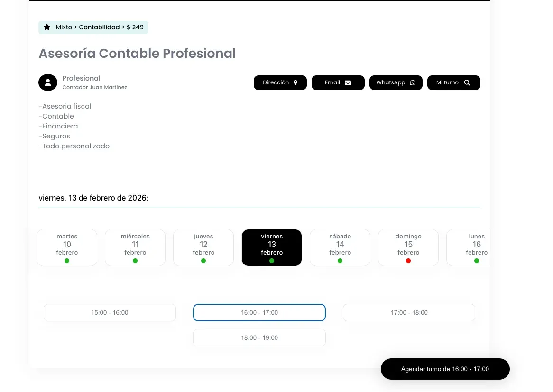
Task: Click the magnifier icon on Mi turno button
Action: pos(467,82)
